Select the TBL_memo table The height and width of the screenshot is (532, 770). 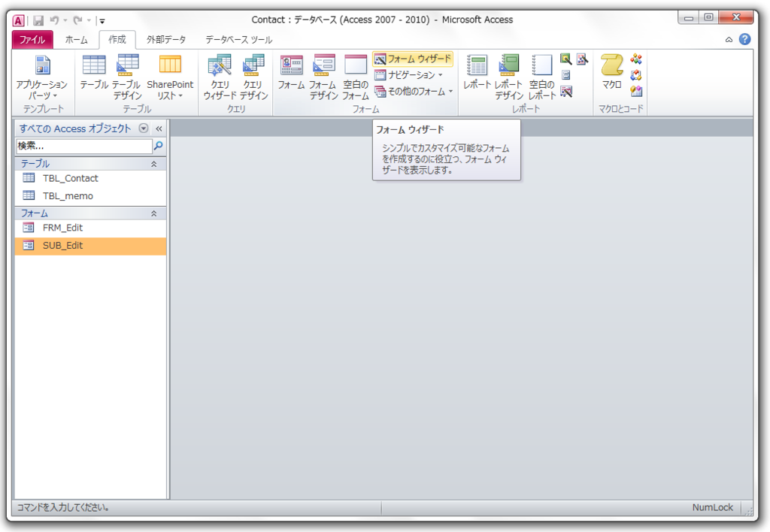point(90,196)
